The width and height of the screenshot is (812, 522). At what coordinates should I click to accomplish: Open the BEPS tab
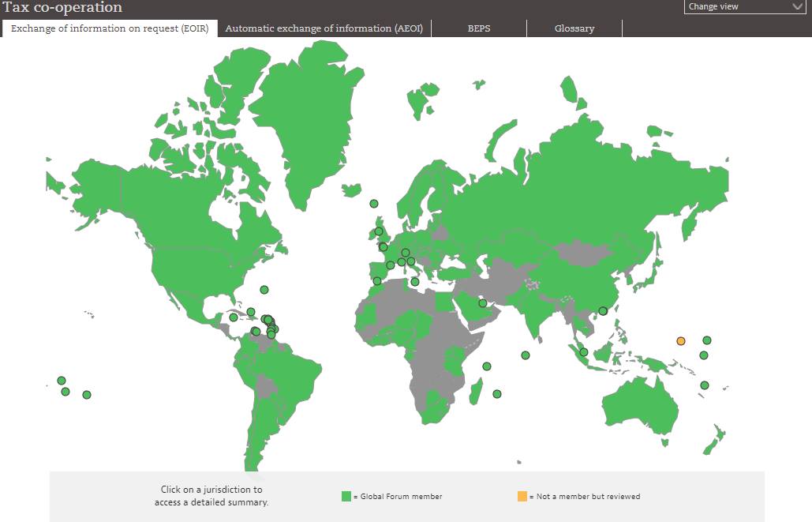[x=479, y=28]
